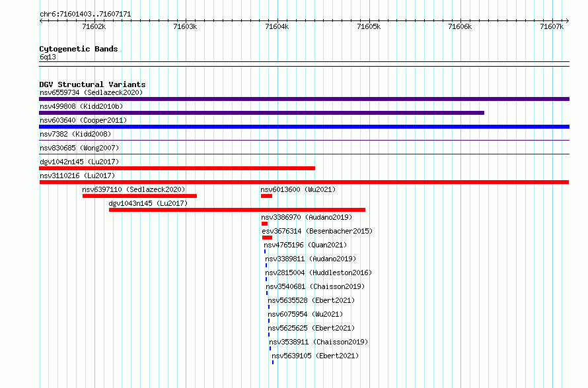The width and height of the screenshot is (588, 388).
Task: Select the nsv3110216 (Lu2017) red bar
Action: click(304, 182)
